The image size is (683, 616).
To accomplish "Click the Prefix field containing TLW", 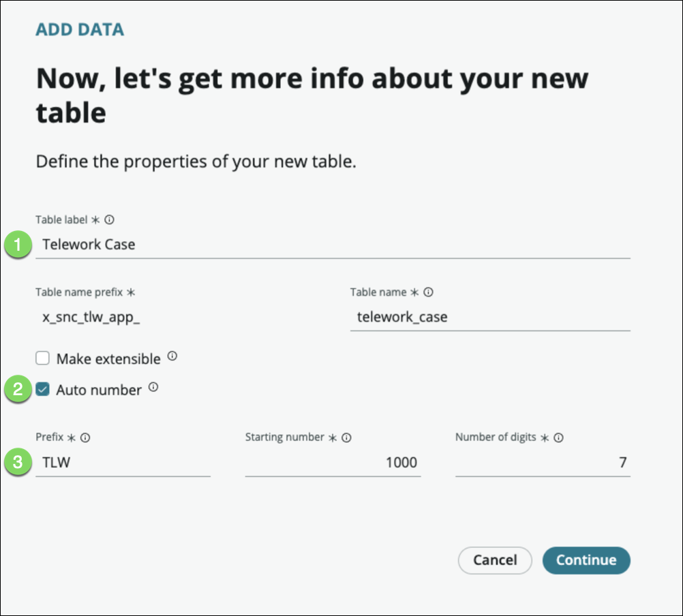I will tap(123, 463).
